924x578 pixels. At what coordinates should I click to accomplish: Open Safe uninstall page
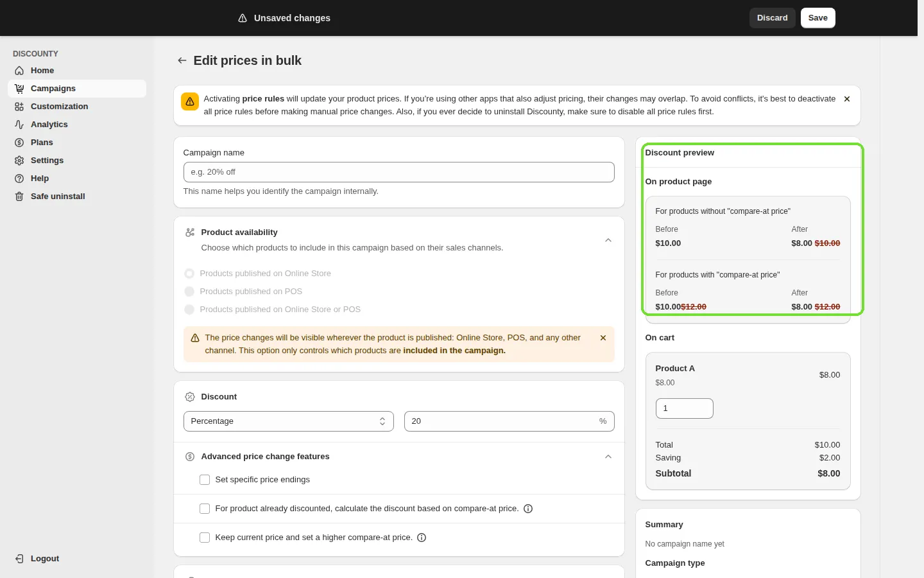(x=77, y=197)
